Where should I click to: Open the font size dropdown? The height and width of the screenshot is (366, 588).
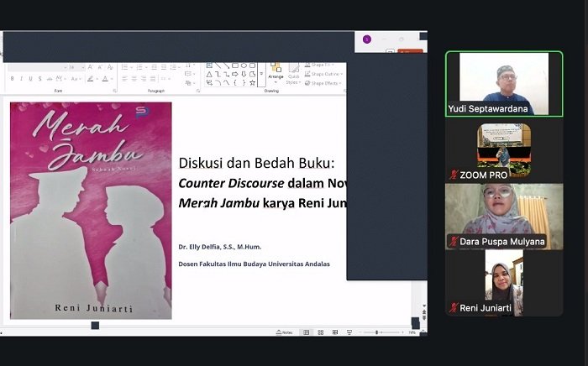coord(83,67)
